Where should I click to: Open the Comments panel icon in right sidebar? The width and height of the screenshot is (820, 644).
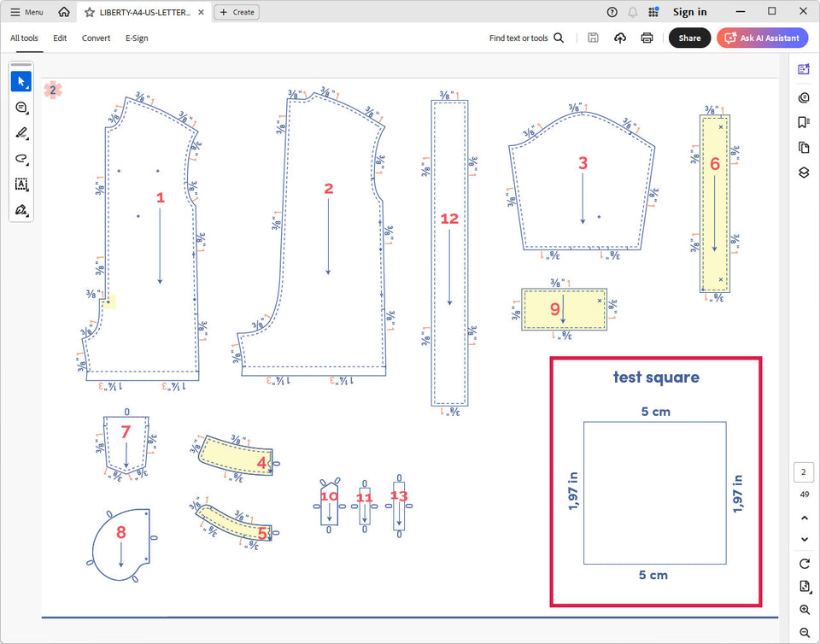(x=804, y=97)
